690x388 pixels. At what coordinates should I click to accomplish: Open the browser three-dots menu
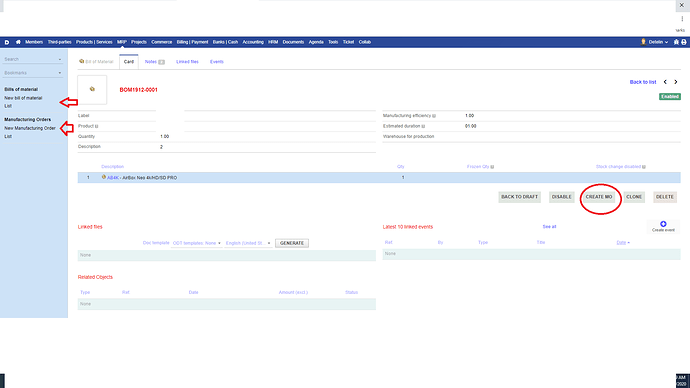click(682, 19)
